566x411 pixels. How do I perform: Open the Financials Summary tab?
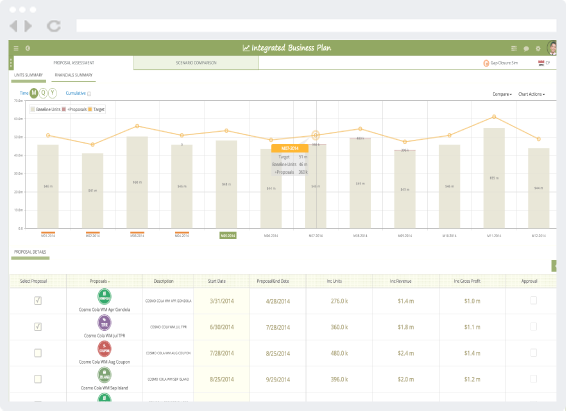74,75
